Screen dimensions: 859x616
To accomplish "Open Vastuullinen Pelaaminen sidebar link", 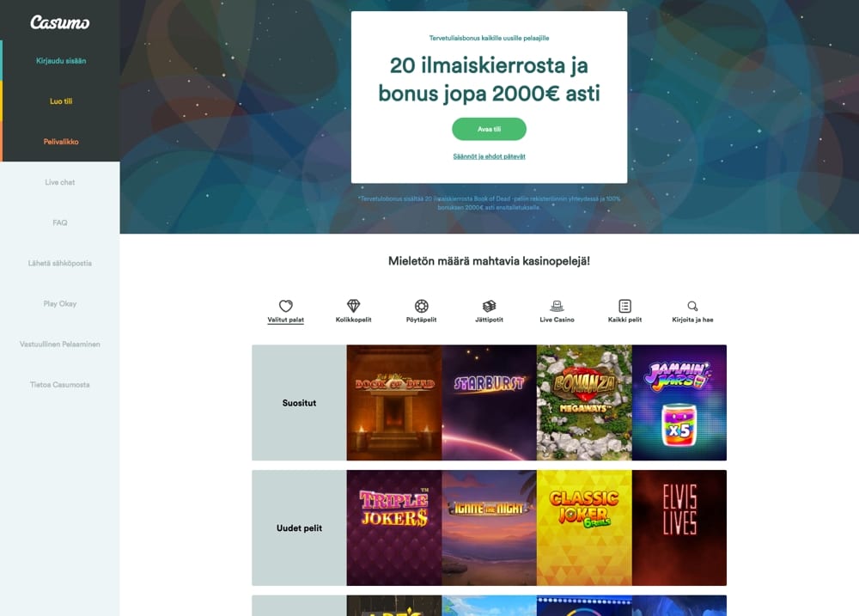I will pos(60,345).
